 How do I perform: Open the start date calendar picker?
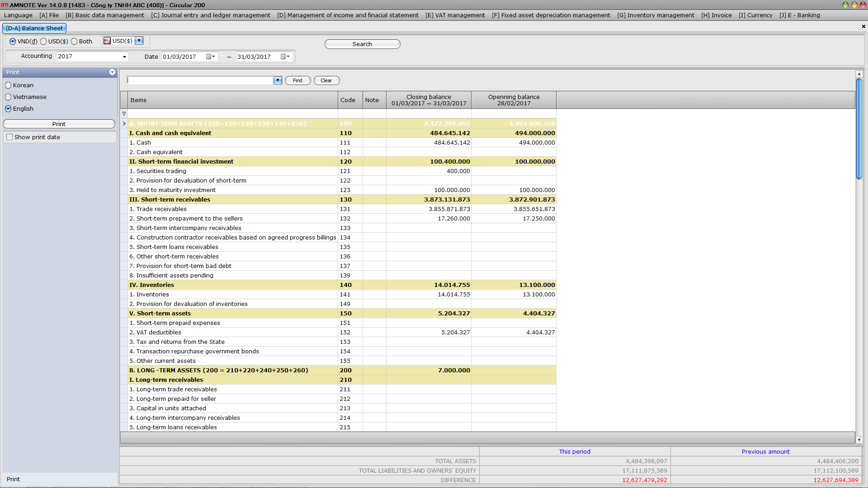coord(211,56)
